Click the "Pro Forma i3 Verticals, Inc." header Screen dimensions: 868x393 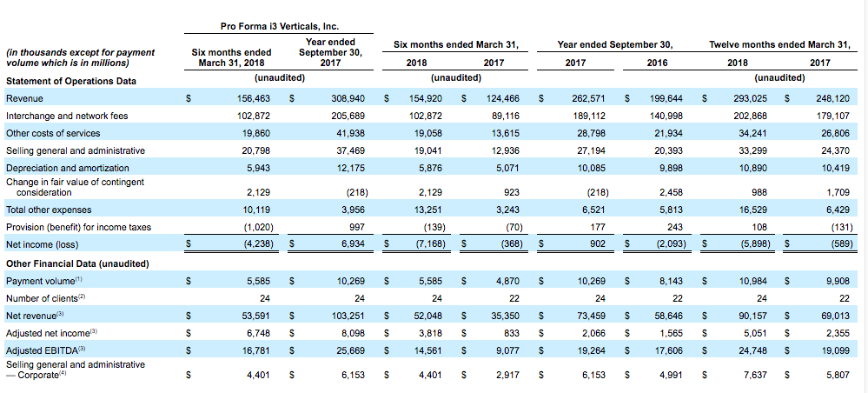(280, 26)
